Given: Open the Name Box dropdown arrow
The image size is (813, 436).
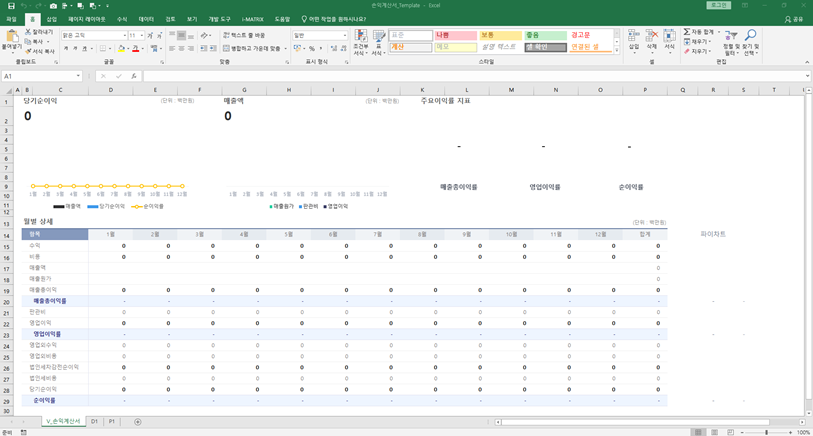Looking at the screenshot, I should [78, 76].
